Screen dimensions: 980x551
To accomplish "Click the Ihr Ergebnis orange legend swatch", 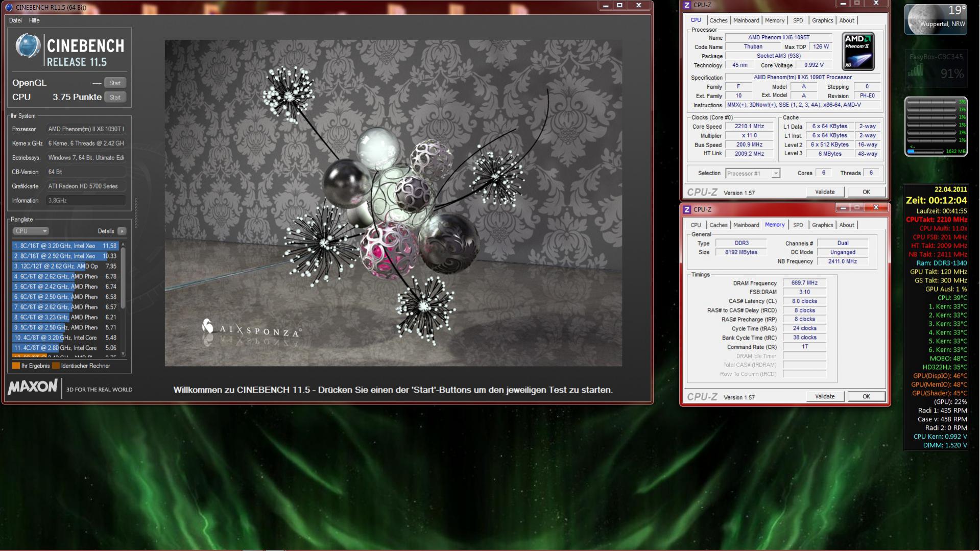I will click(16, 366).
